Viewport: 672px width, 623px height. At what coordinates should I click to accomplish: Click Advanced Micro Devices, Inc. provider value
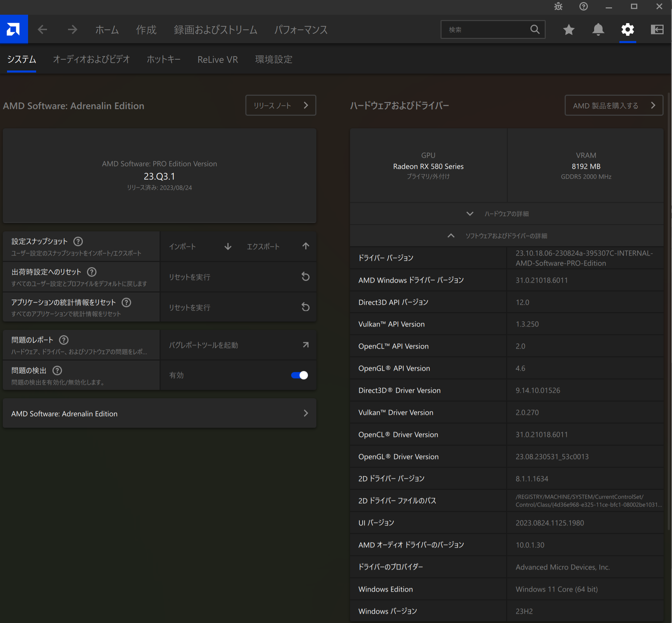pyautogui.click(x=563, y=567)
